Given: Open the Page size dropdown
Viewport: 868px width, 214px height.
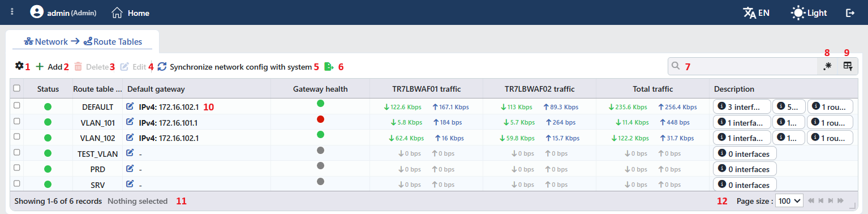Looking at the screenshot, I should tap(789, 200).
